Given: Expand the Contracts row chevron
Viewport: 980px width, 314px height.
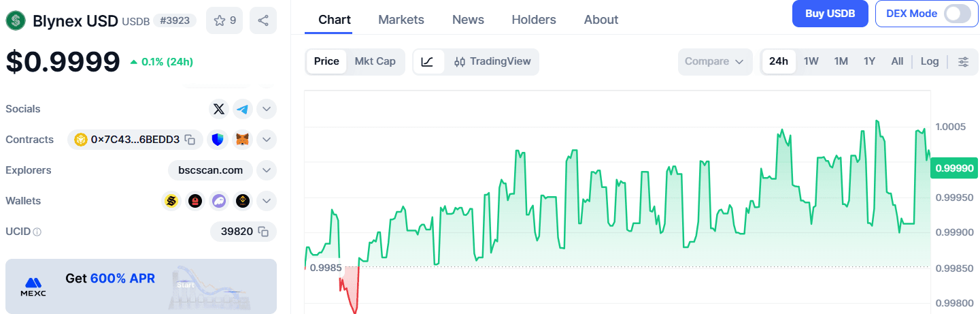Looking at the screenshot, I should click(267, 140).
